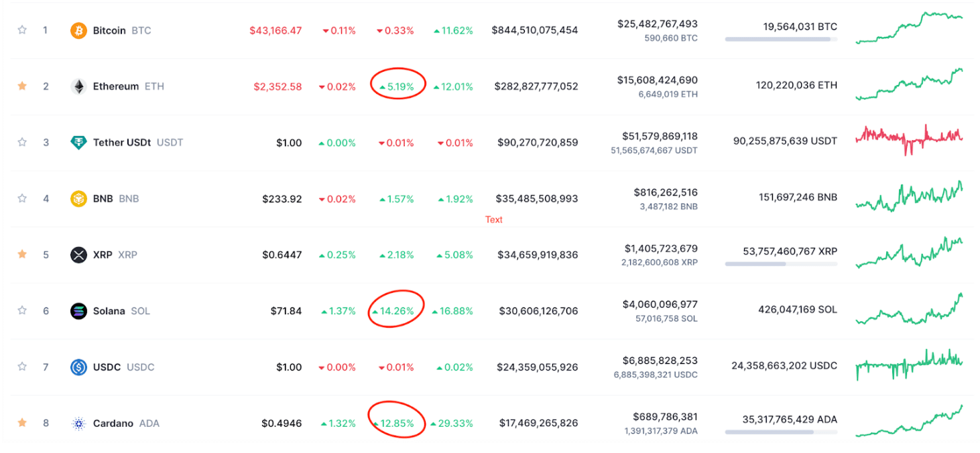Click the USDC logo icon

(78, 367)
